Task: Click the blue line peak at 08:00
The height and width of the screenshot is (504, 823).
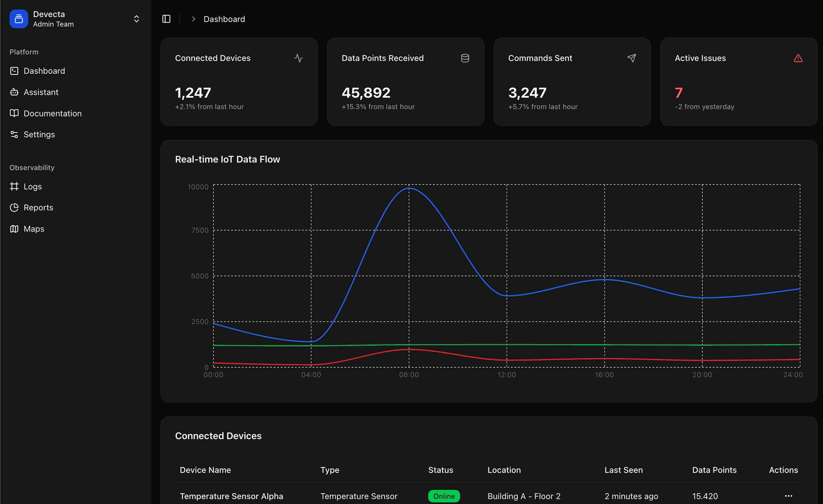Action: 409,188
